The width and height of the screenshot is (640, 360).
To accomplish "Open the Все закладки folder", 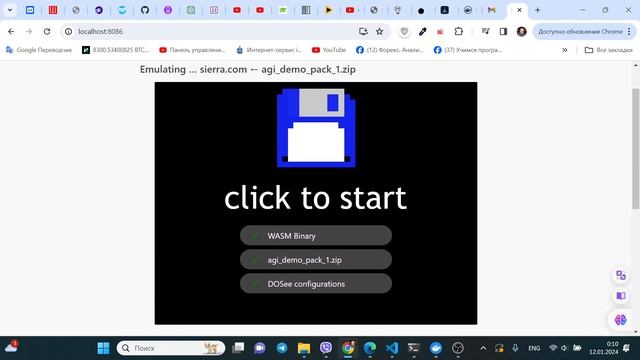I will (x=609, y=50).
